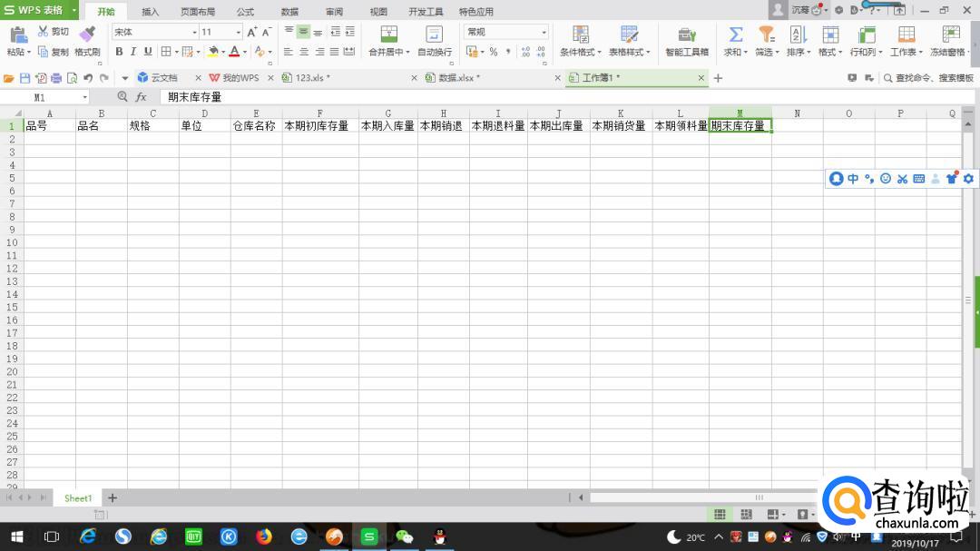
Task: Click the fx insert function button
Action: 142,97
